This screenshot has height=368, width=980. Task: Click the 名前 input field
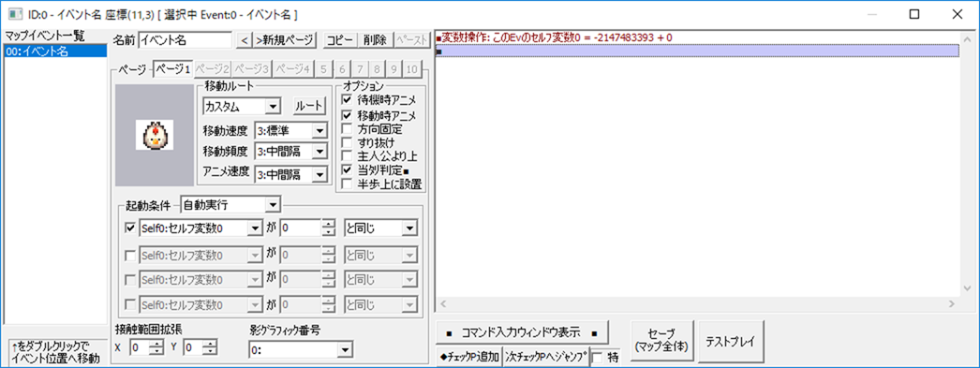click(x=185, y=40)
